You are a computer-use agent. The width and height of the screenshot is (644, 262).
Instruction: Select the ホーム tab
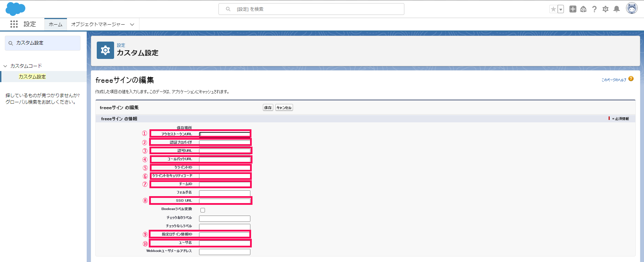click(x=55, y=24)
